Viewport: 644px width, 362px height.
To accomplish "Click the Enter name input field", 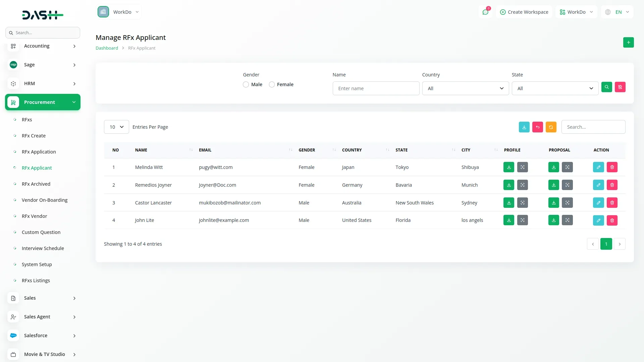I will (x=376, y=88).
